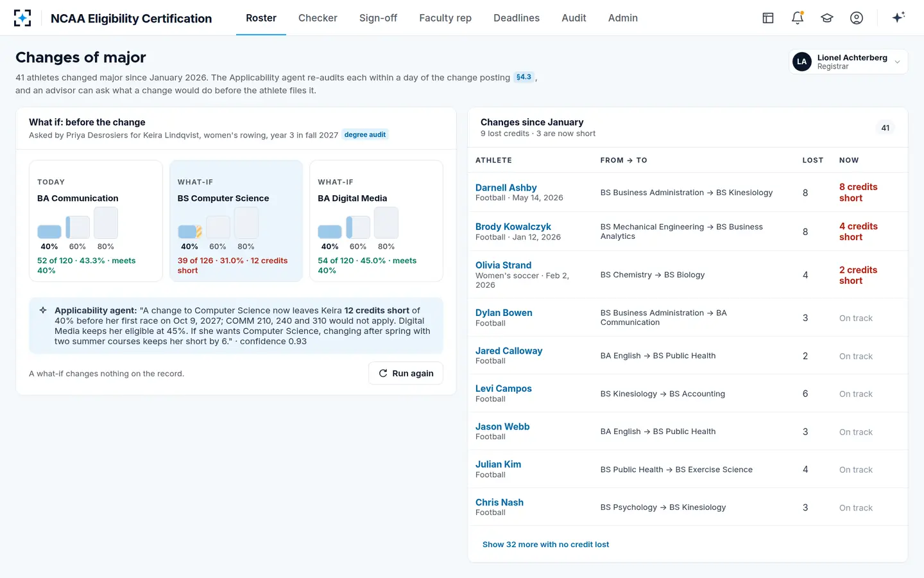This screenshot has width=924, height=578.
Task: Go to the Audit tab
Action: 574,18
